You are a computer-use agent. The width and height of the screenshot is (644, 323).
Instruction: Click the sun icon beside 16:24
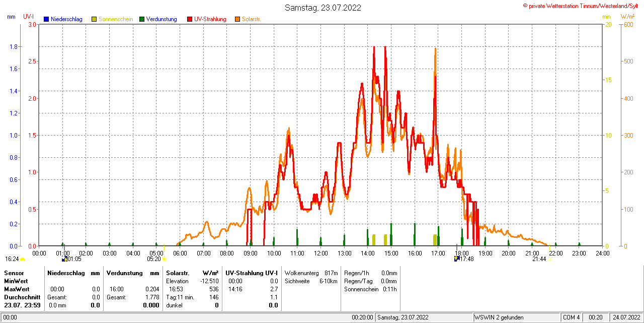22,259
